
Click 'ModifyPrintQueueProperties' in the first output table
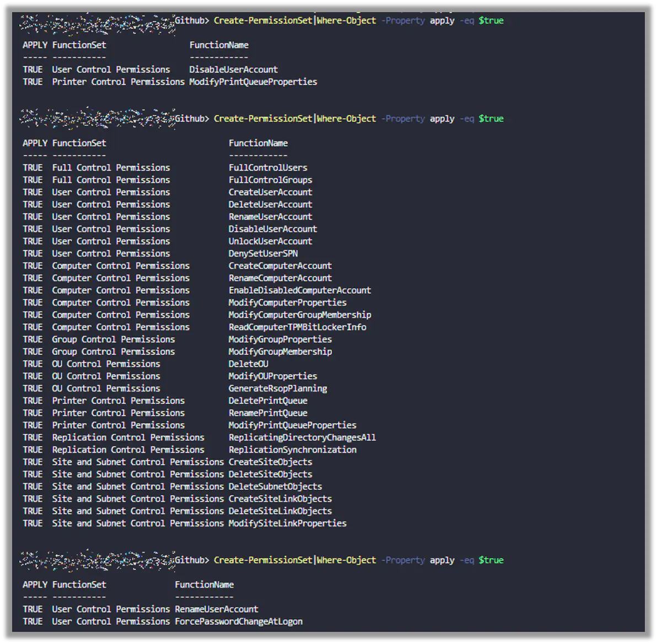(x=253, y=82)
